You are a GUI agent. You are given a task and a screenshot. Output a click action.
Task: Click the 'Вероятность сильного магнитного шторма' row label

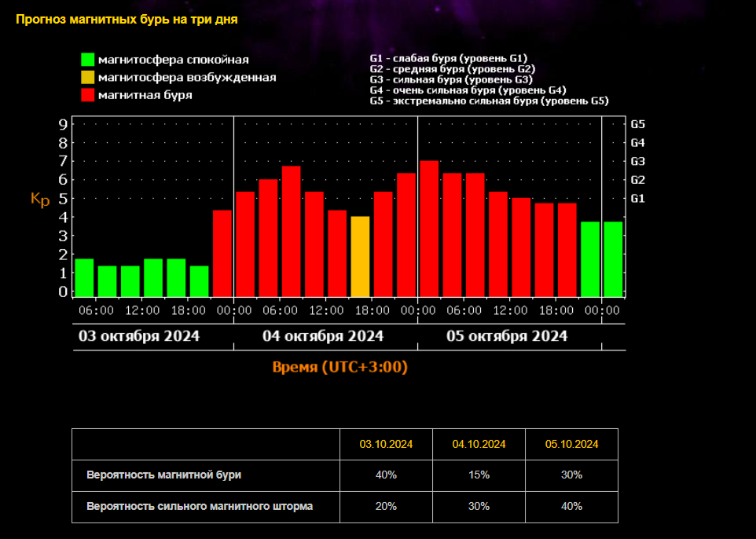pyautogui.click(x=200, y=506)
